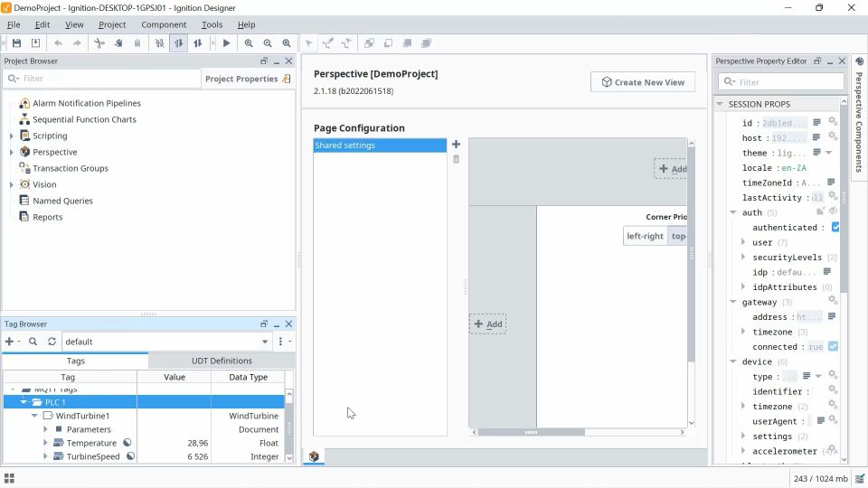Click the Cut scissors icon
The height and width of the screenshot is (488, 868).
pos(99,43)
